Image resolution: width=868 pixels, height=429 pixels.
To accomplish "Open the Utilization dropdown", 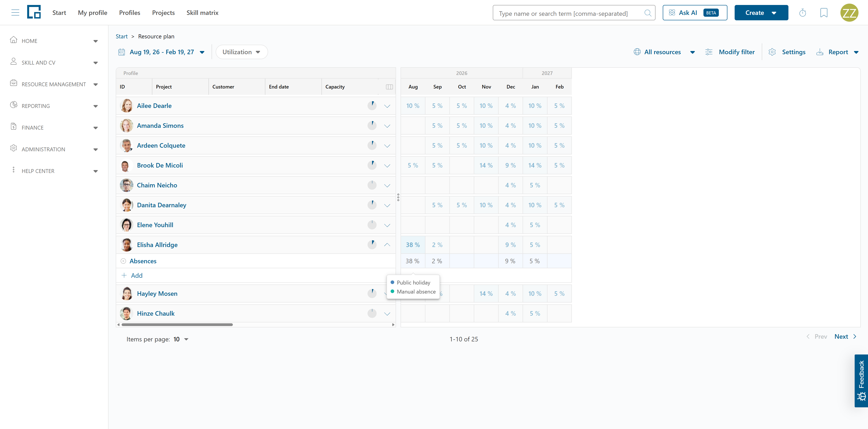I will 242,52.
